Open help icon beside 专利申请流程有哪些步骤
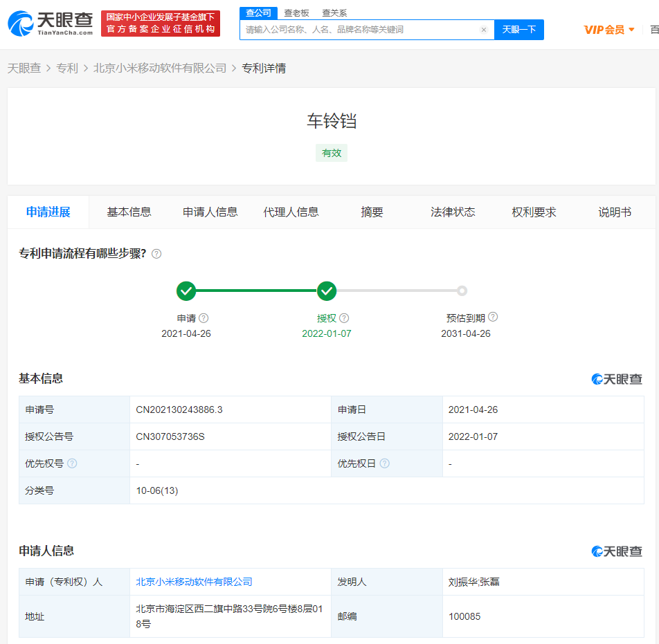This screenshot has width=659, height=644. pos(156,254)
